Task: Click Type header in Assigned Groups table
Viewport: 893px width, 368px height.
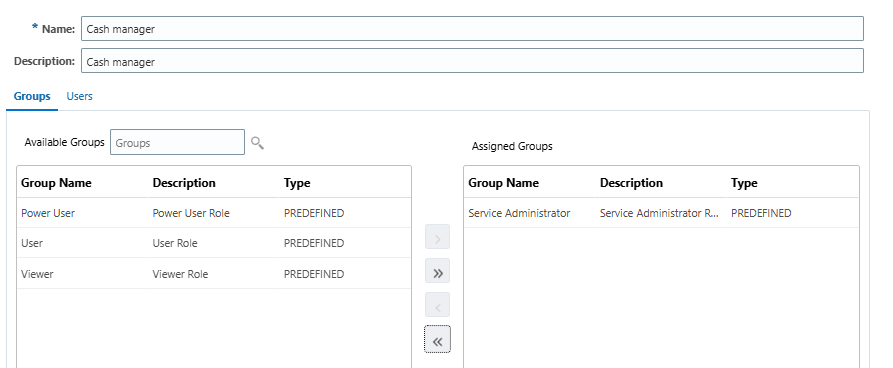Action: coord(744,183)
